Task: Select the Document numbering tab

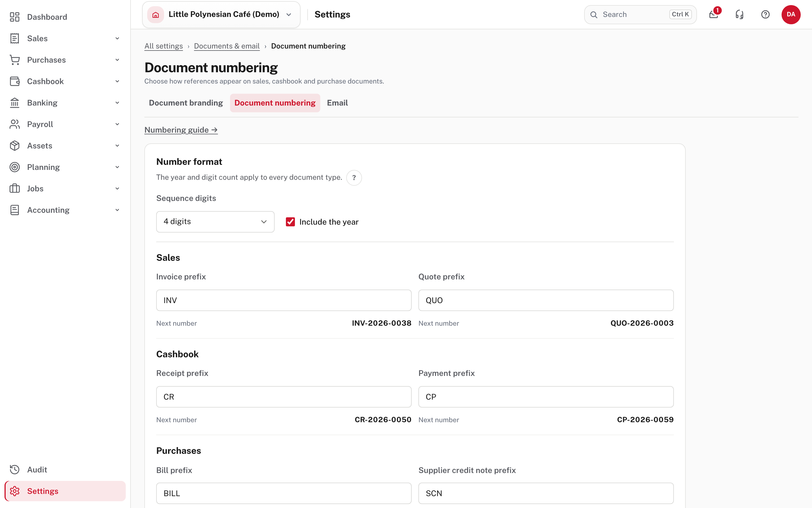Action: point(275,103)
